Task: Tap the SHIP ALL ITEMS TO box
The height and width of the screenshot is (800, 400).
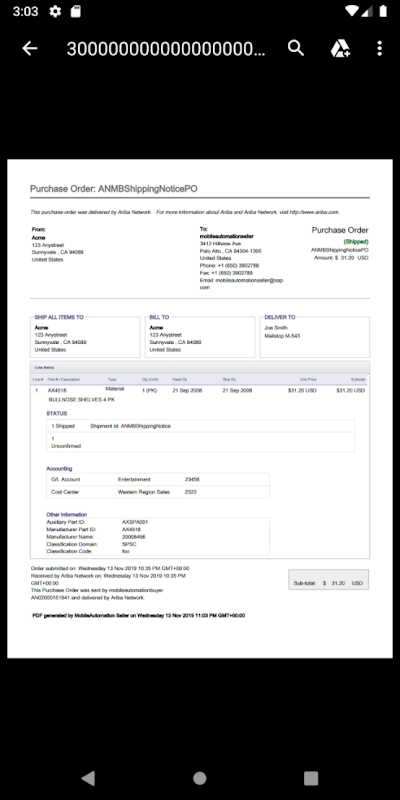Action: click(85, 337)
